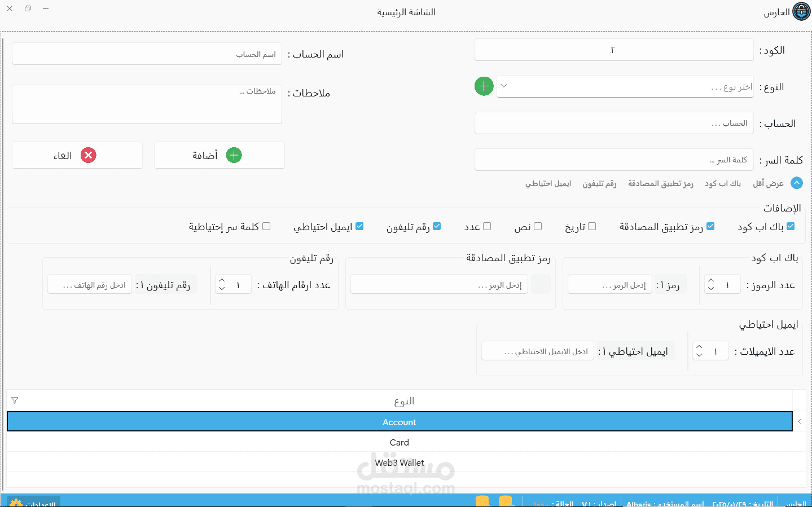Increase عدد الايميلات with the up arrow

699,347
